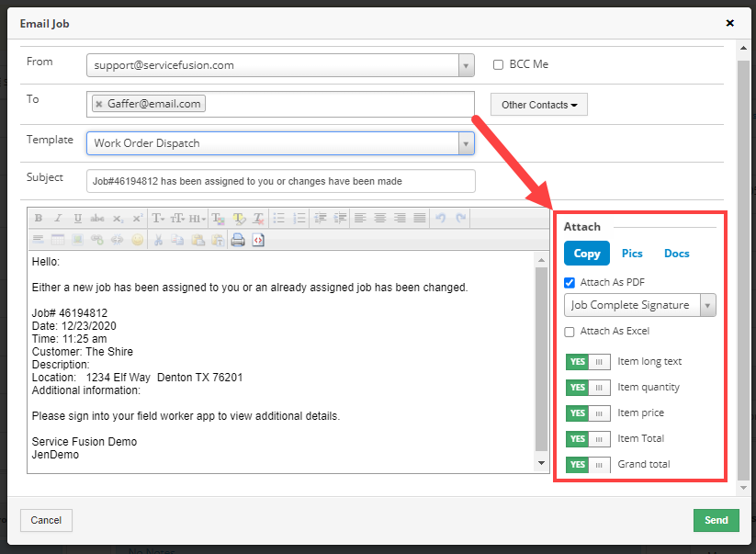Remove Gaffer@email.com recipient
756x554 pixels.
point(99,104)
